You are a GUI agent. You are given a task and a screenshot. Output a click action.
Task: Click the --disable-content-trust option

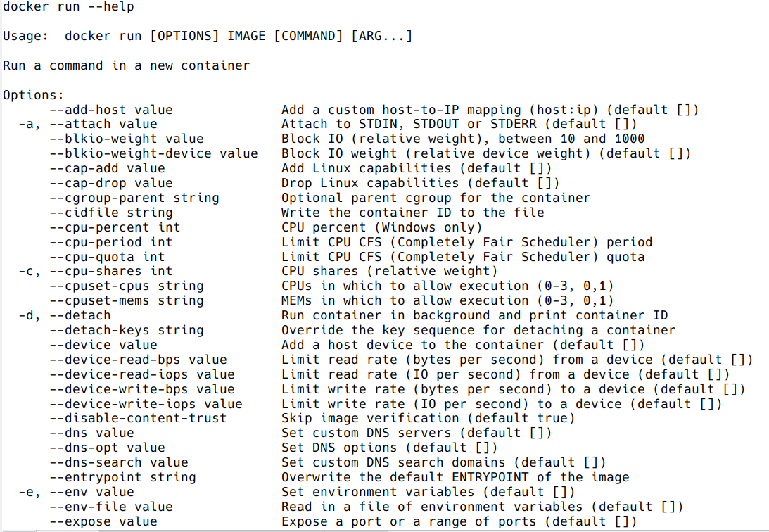138,418
